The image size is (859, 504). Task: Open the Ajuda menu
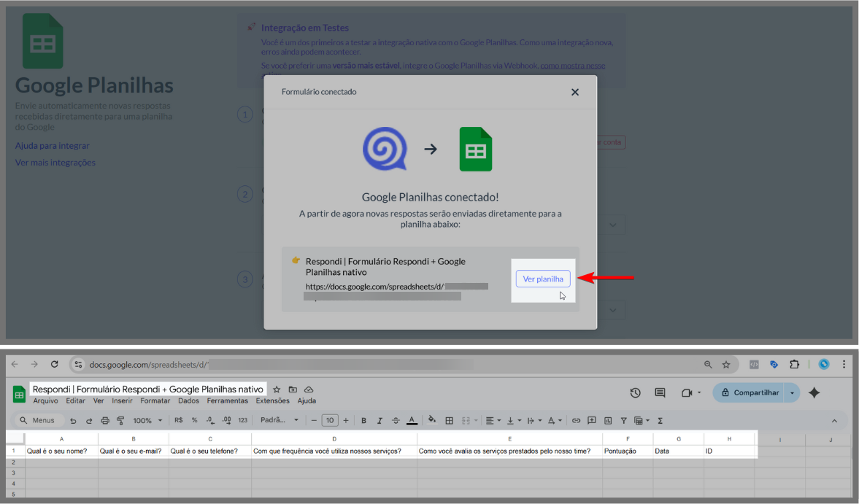click(x=307, y=400)
